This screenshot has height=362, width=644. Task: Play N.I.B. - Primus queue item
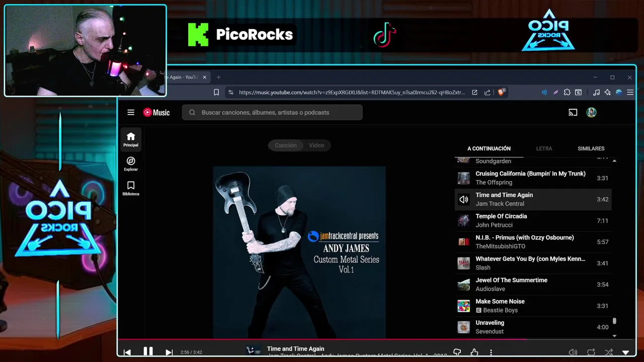point(533,242)
